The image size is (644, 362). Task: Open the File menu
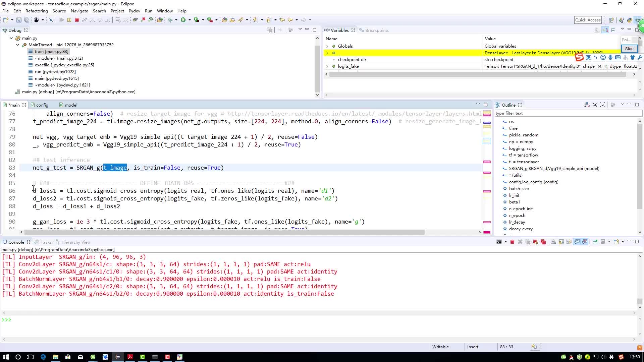point(5,11)
